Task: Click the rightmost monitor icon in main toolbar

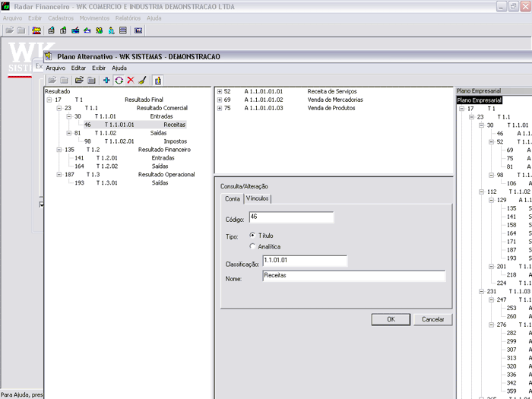Action: [138, 30]
